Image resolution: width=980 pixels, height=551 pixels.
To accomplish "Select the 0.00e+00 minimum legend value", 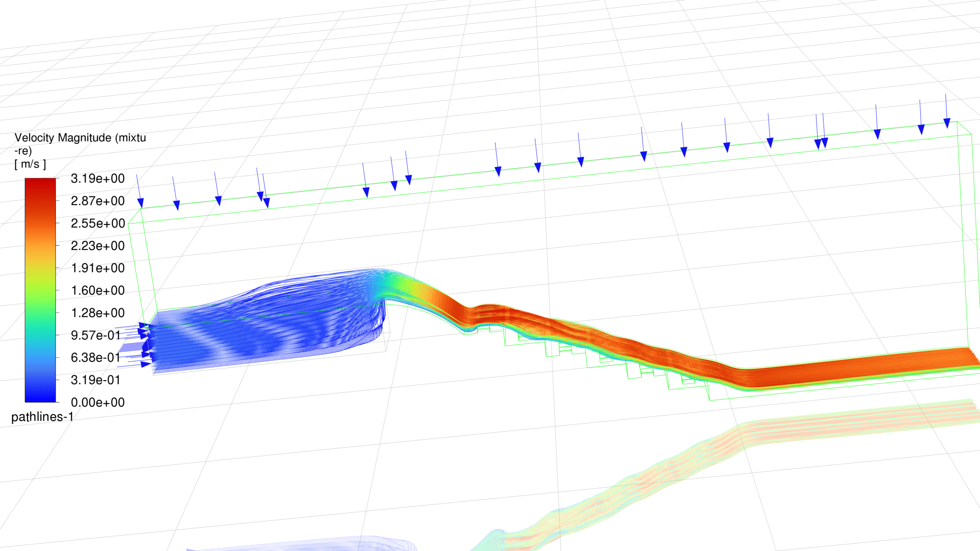I will point(98,403).
